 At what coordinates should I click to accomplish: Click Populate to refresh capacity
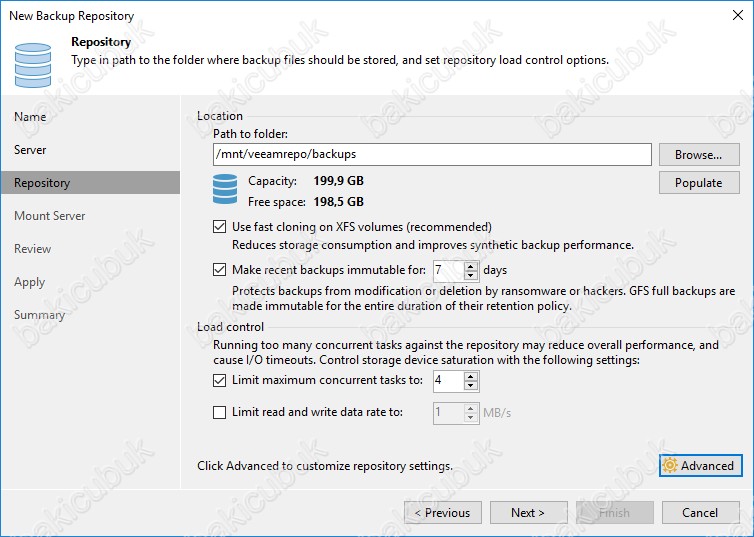click(x=699, y=183)
